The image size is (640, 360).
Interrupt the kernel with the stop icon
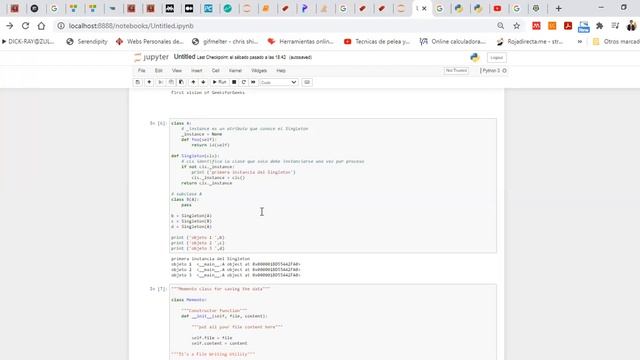234,82
